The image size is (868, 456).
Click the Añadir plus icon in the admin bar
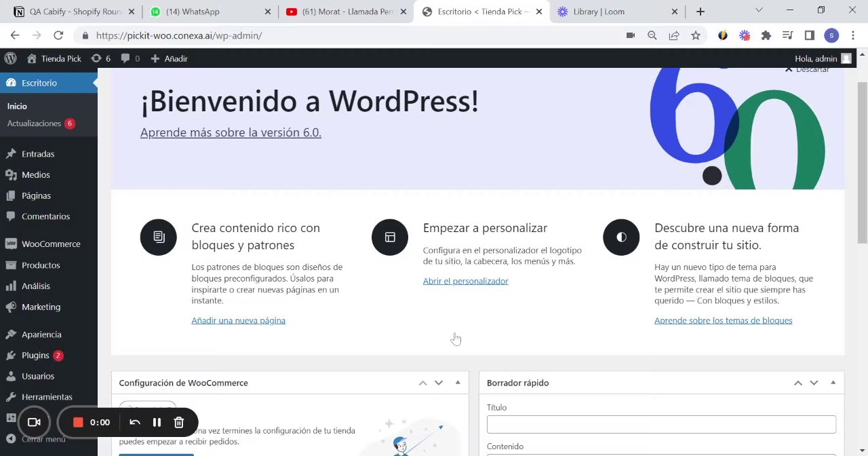[155, 58]
